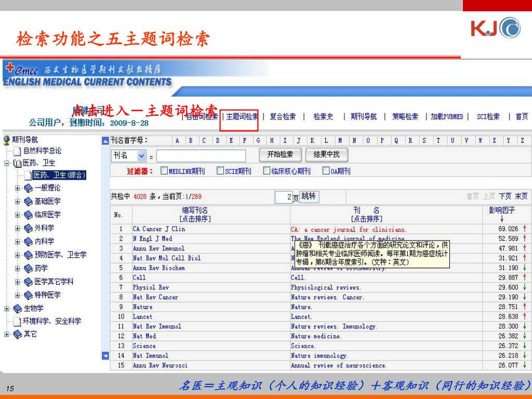The height and width of the screenshot is (399, 532).
Task: Click the 医药、卫生 open book icon
Action: pyautogui.click(x=17, y=164)
